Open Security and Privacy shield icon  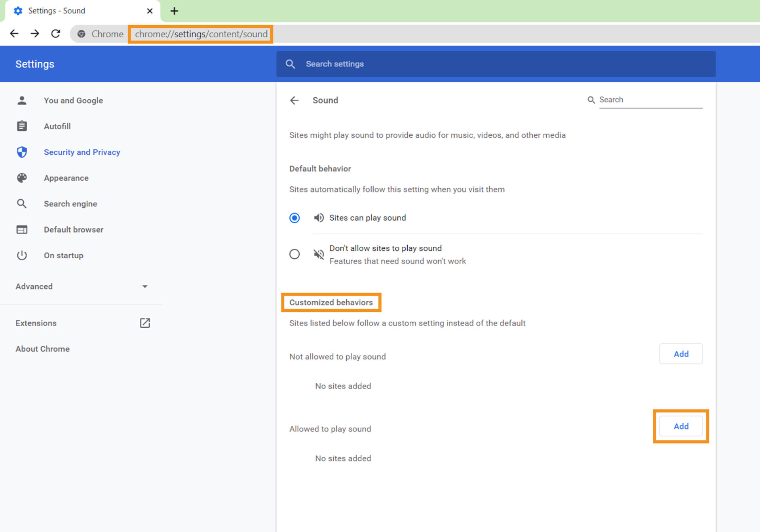(22, 152)
